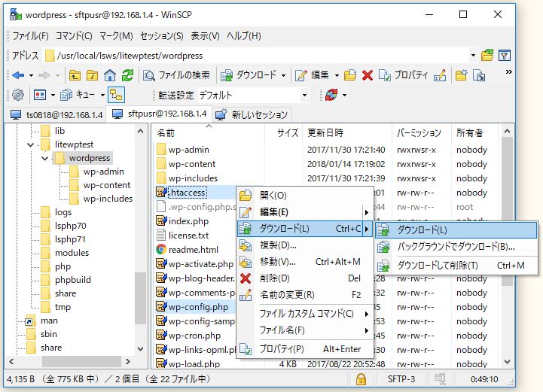
Task: Click the view style icon
Action: tap(40, 95)
